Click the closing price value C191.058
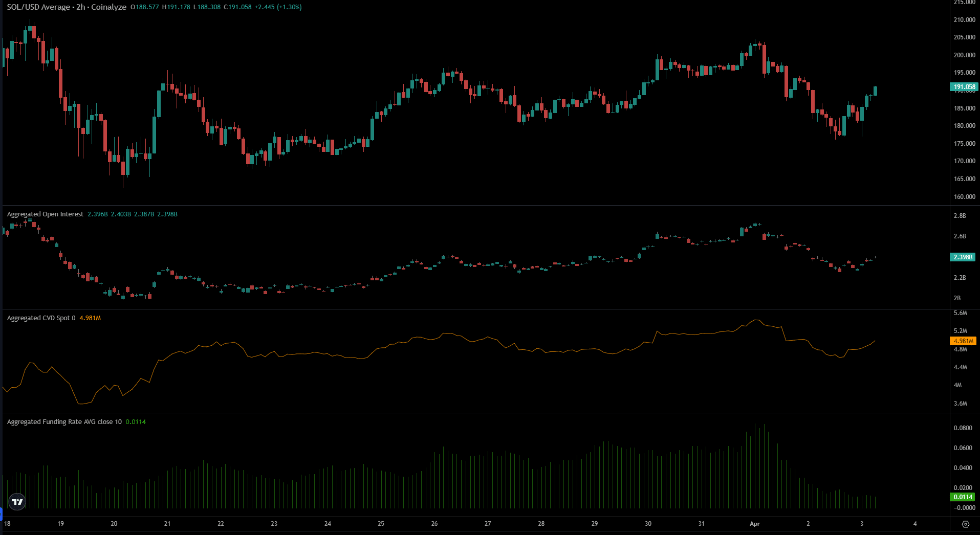Viewport: 980px width, 535px height. [237, 7]
